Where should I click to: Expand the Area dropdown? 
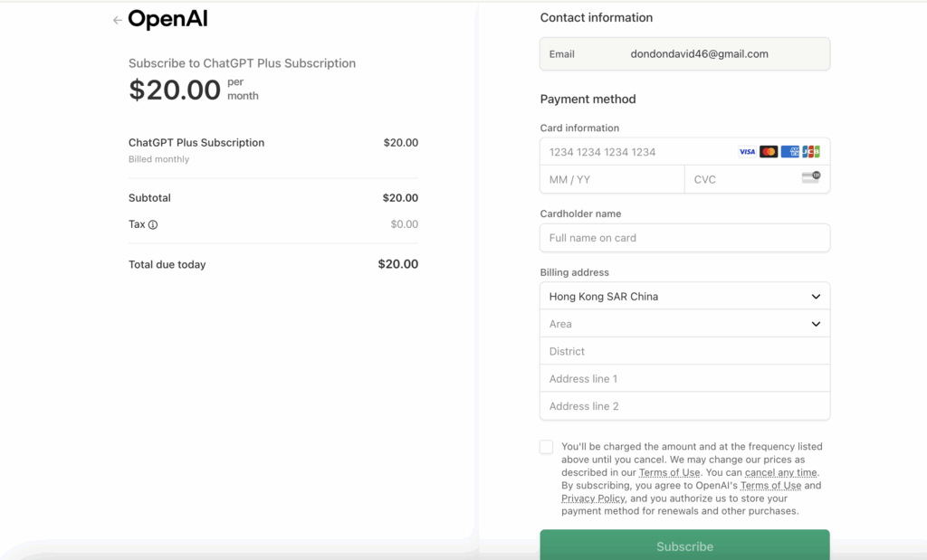coord(684,324)
